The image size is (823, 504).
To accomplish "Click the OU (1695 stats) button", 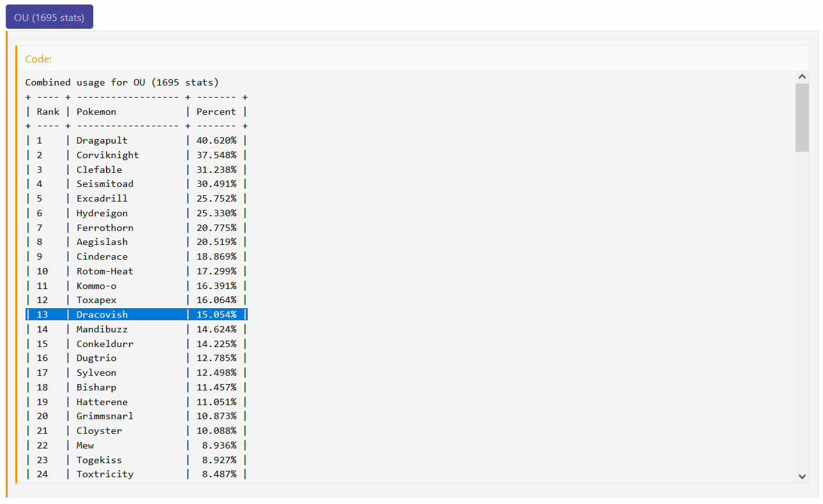I will [49, 17].
